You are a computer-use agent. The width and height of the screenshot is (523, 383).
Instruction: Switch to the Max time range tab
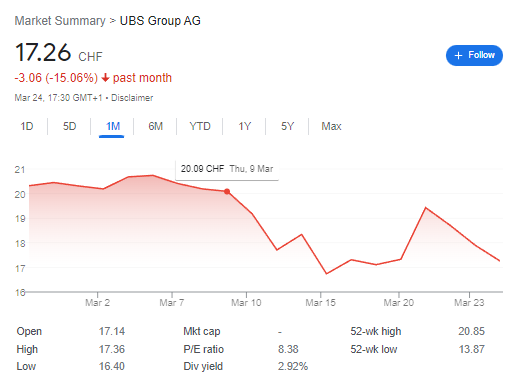[x=331, y=126]
